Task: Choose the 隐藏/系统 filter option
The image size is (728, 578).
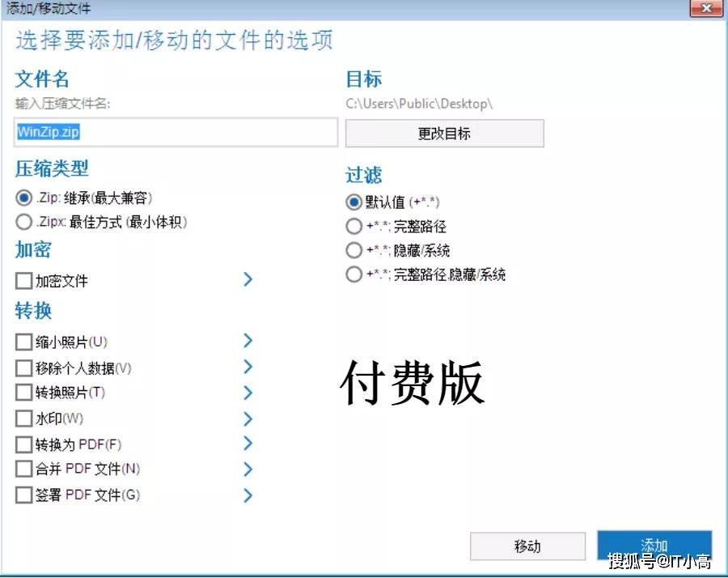Action: (x=353, y=250)
